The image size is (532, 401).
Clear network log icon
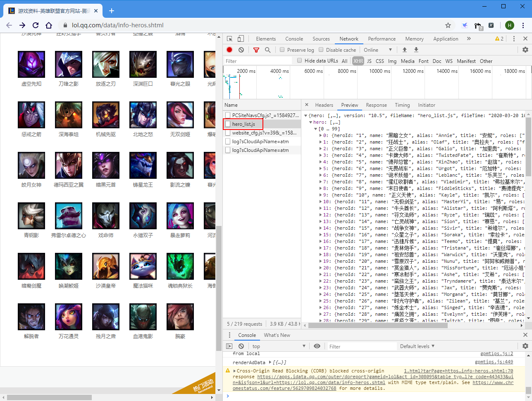pyautogui.click(x=241, y=50)
